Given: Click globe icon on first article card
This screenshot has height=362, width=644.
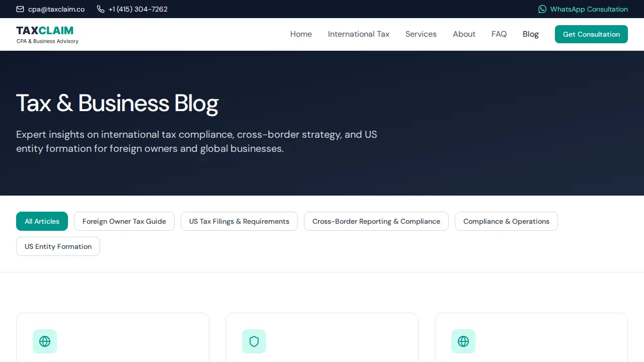Looking at the screenshot, I should tap(45, 341).
